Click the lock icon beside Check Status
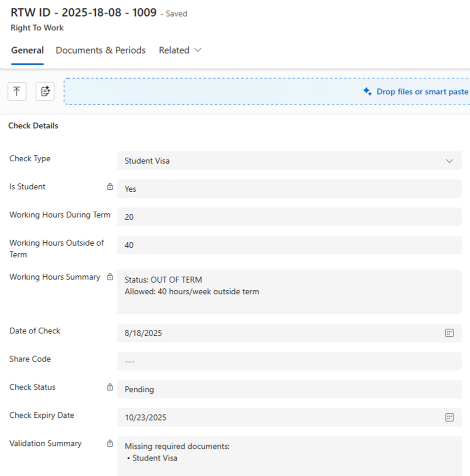Viewport: 470px width, 476px height. [110, 387]
